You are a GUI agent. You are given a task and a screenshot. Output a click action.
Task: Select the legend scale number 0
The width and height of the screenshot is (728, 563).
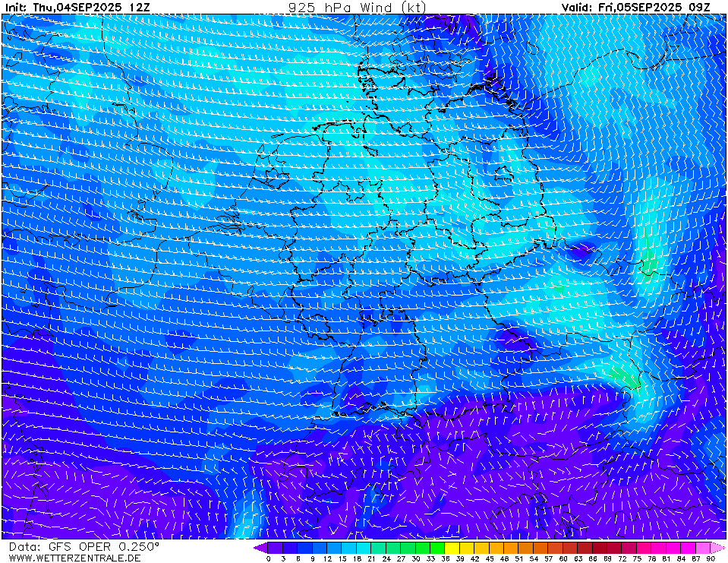point(269,558)
